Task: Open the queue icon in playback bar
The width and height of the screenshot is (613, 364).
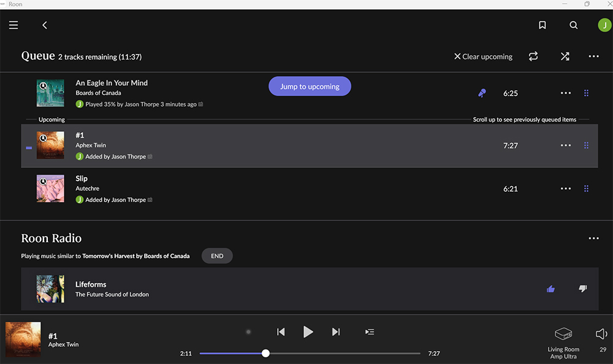Action: pos(370,332)
